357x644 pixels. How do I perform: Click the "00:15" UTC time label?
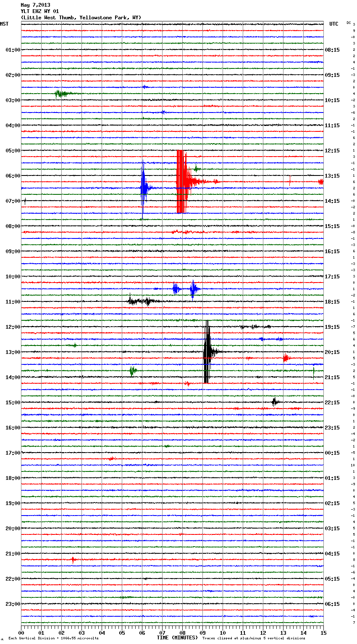tap(332, 453)
